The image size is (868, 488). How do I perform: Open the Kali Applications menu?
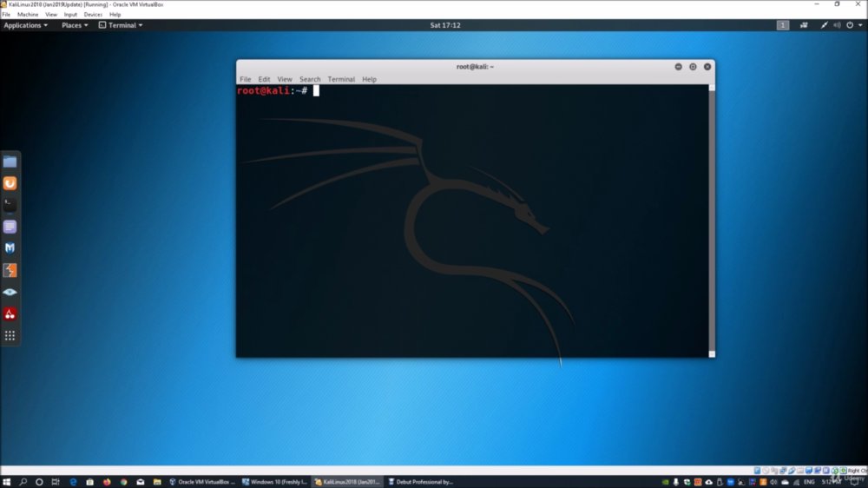[25, 25]
